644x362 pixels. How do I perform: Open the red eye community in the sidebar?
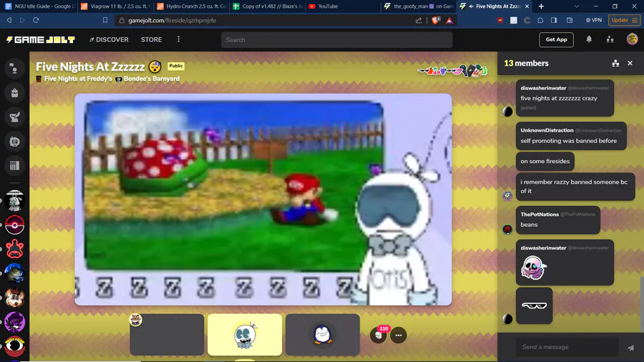[x=14, y=346]
